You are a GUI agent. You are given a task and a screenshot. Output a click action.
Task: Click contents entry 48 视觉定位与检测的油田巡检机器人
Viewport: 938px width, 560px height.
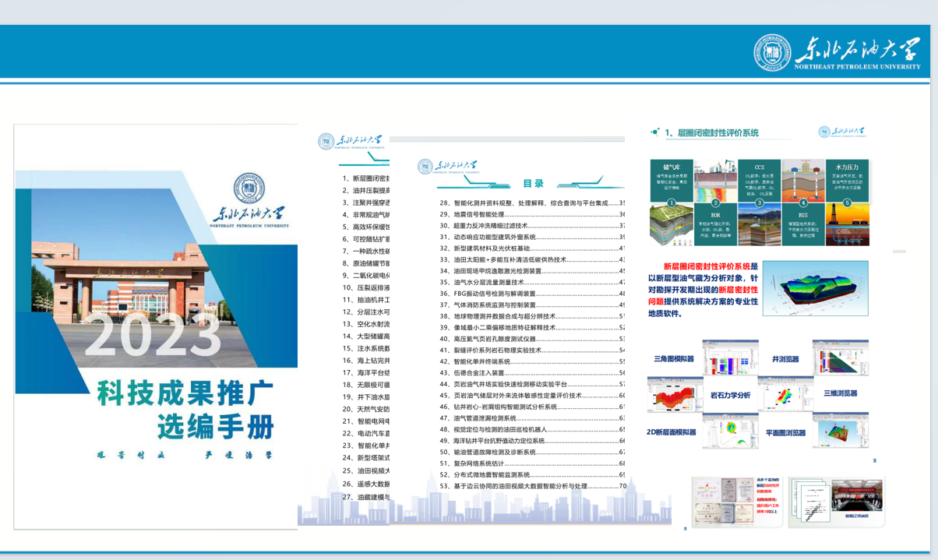point(533,429)
